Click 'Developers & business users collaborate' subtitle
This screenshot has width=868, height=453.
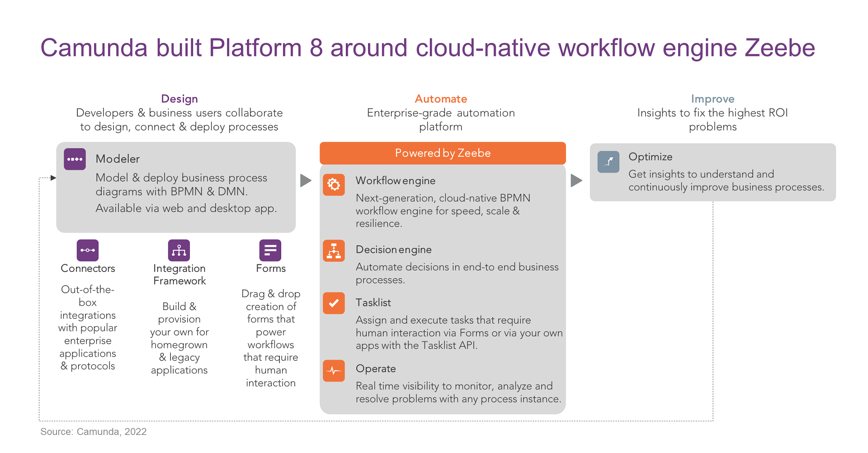point(179,120)
